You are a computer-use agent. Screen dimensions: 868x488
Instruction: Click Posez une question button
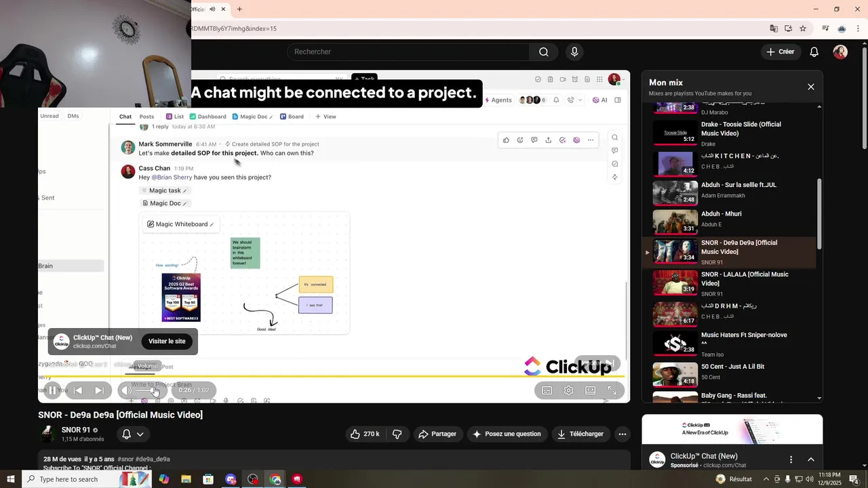[x=507, y=434]
